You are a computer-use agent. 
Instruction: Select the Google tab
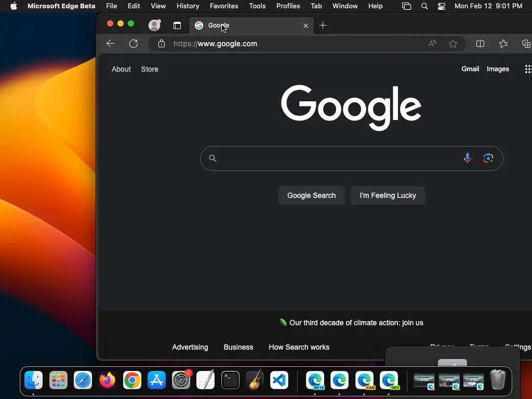coord(251,25)
